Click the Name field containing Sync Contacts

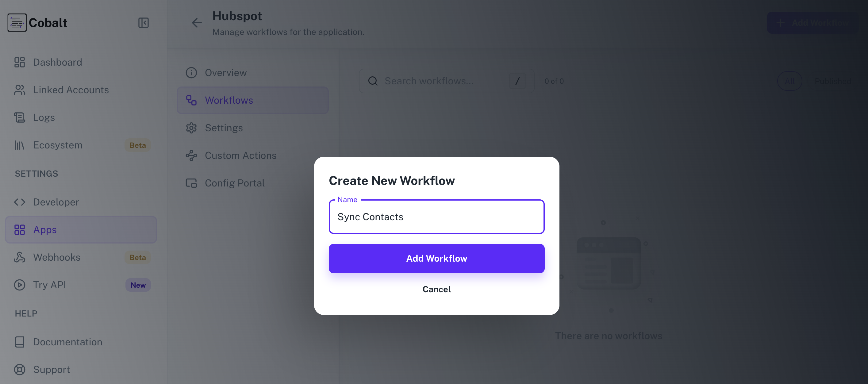pos(436,217)
